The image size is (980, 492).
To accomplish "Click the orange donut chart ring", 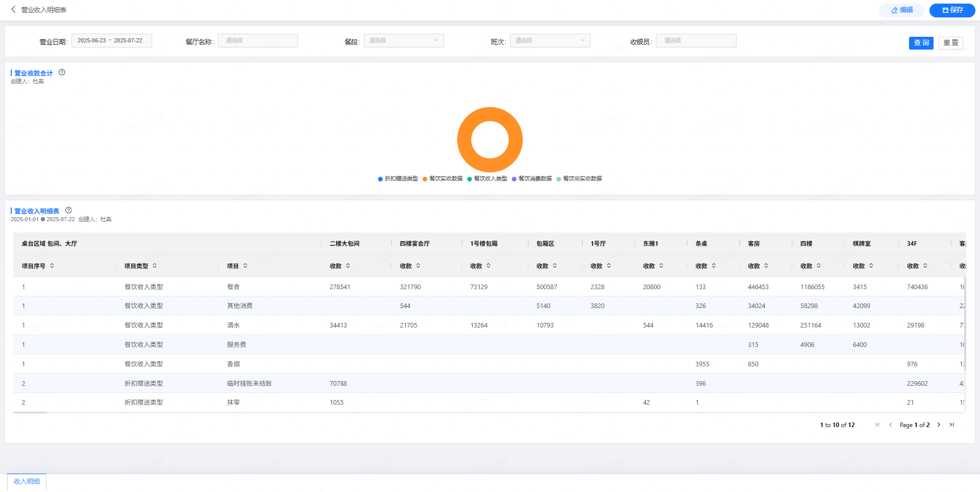I will [x=464, y=139].
